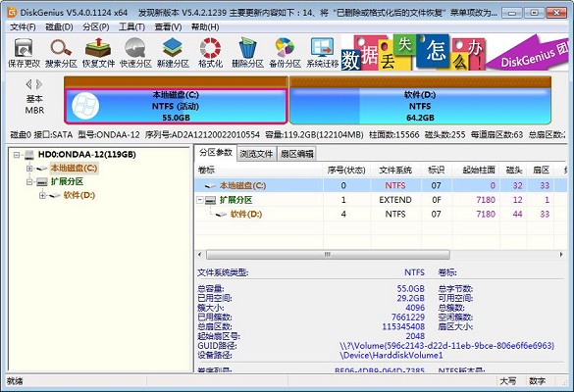Switch to the 浏览文件 tab

point(257,154)
